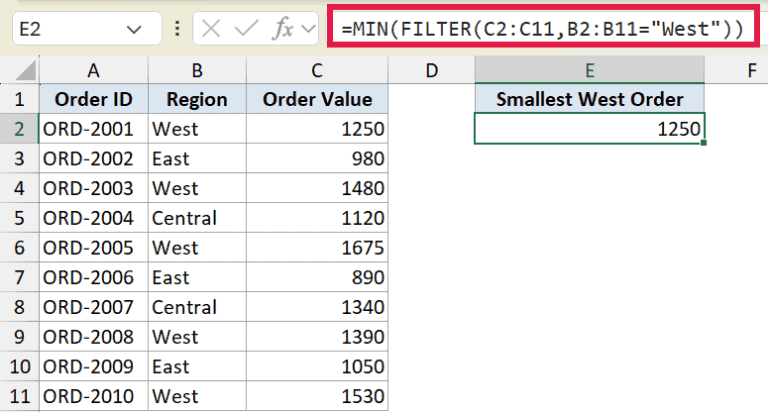768x412 pixels.
Task: Click cell containing ORD-2001
Action: [94, 129]
